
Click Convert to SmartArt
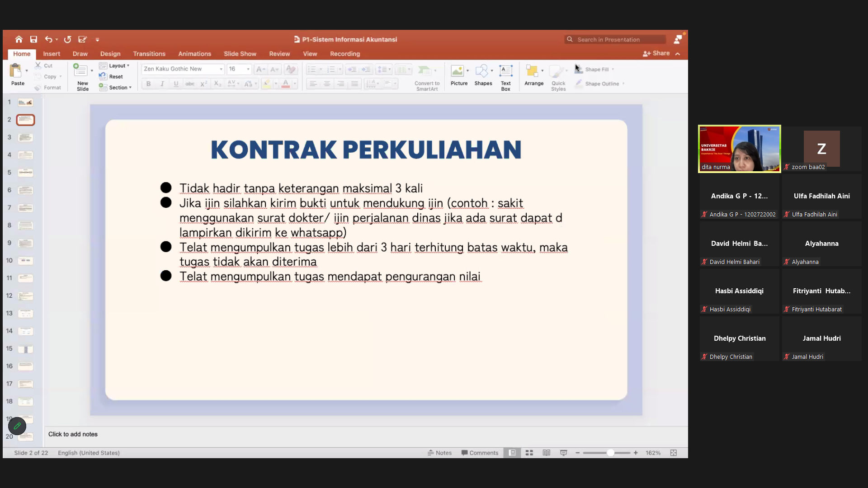click(427, 78)
